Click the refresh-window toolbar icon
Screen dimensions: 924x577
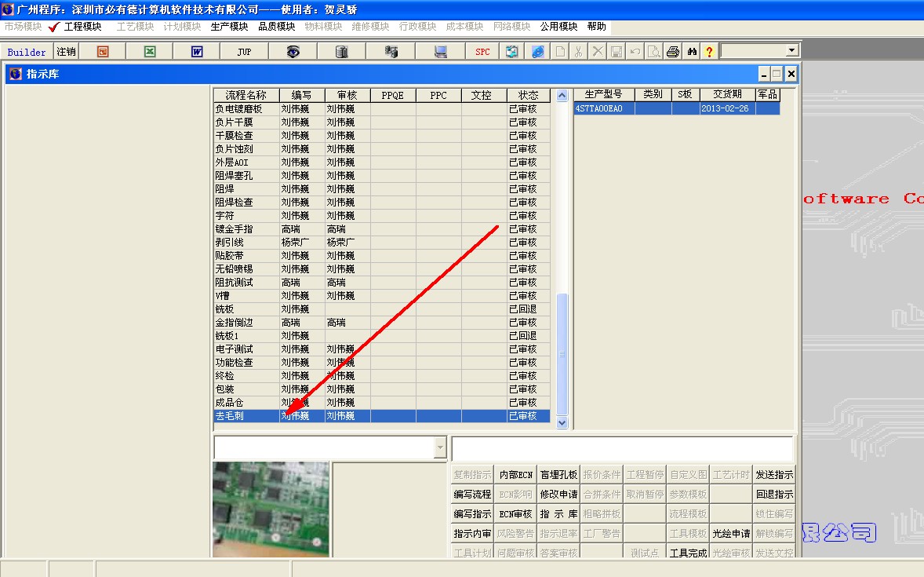pos(512,52)
